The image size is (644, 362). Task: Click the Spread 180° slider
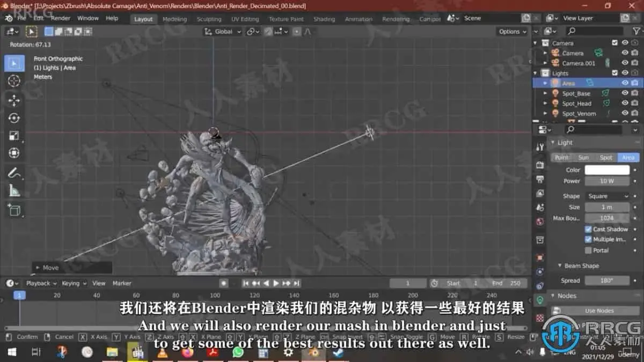[x=607, y=280]
